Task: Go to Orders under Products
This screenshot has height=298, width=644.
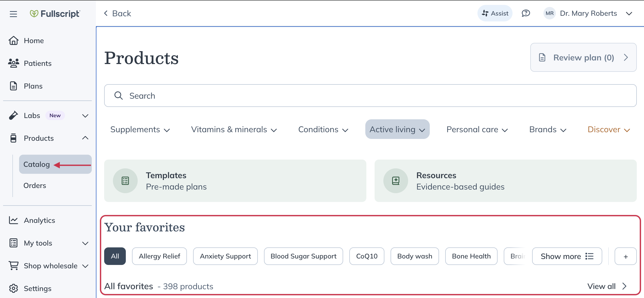Action: (x=35, y=185)
